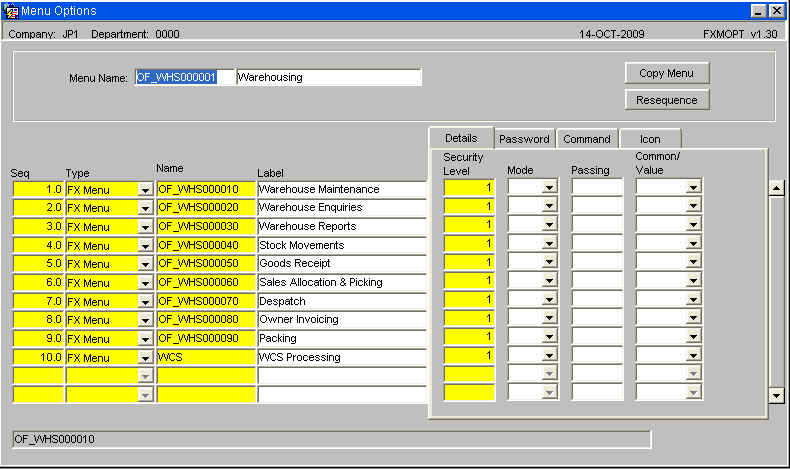This screenshot has height=469, width=790.
Task: Open Type dropdown for Owner Invoicing row
Action: pos(145,320)
